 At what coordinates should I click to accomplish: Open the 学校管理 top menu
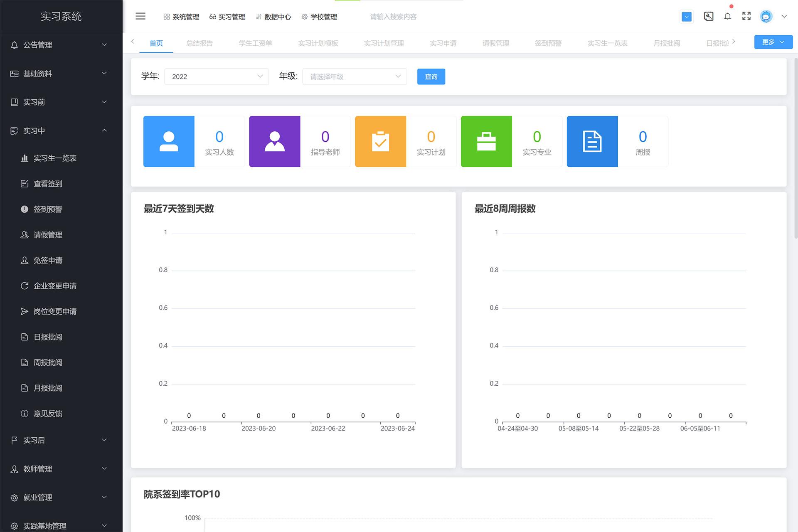(x=319, y=17)
